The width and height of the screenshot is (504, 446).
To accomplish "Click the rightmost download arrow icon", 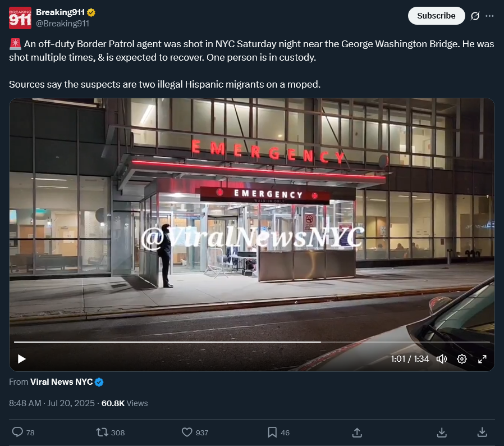I will pos(482,432).
